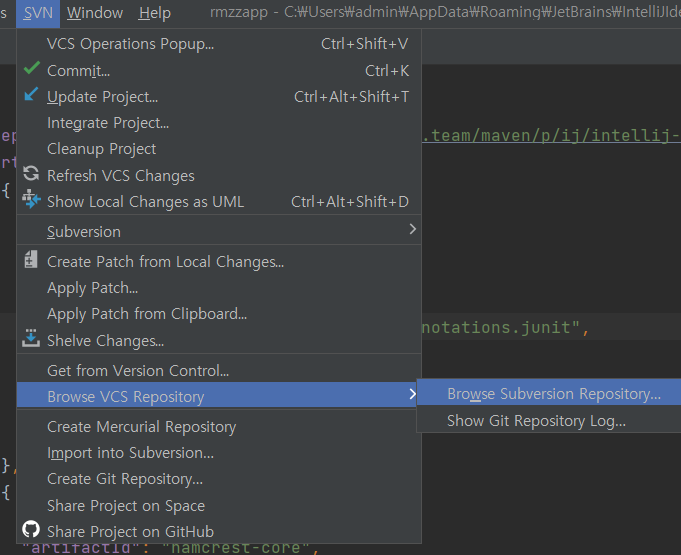Click the Ctrl+Alt+Shift+T shortcut text

click(x=352, y=97)
